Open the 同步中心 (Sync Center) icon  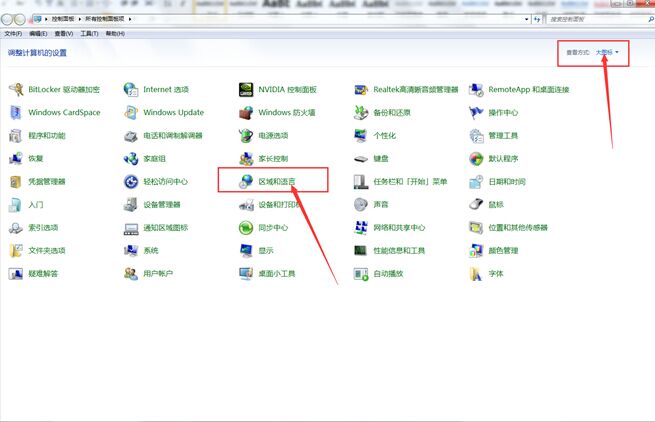(x=246, y=228)
